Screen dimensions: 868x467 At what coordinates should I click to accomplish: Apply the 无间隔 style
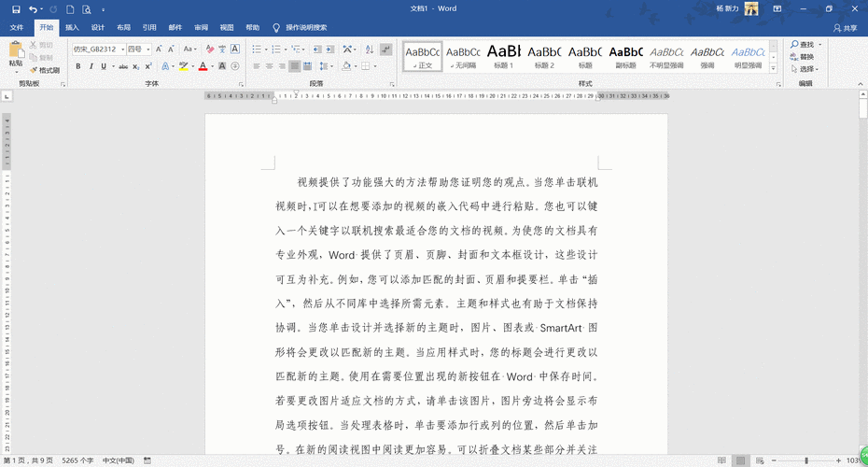point(463,56)
